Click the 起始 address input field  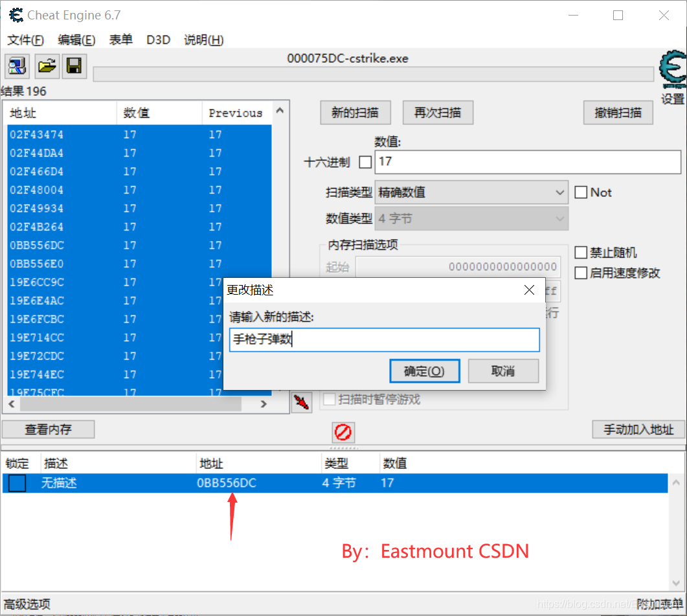coord(458,267)
